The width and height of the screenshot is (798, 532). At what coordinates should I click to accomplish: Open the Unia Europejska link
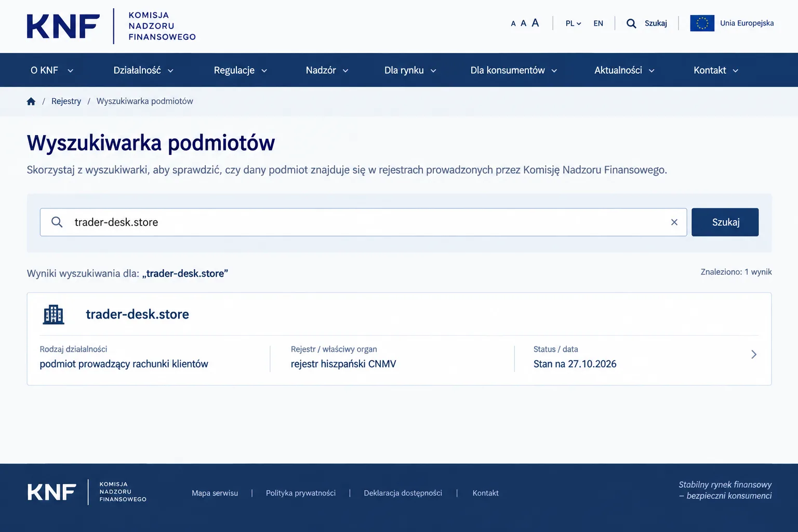(x=747, y=23)
